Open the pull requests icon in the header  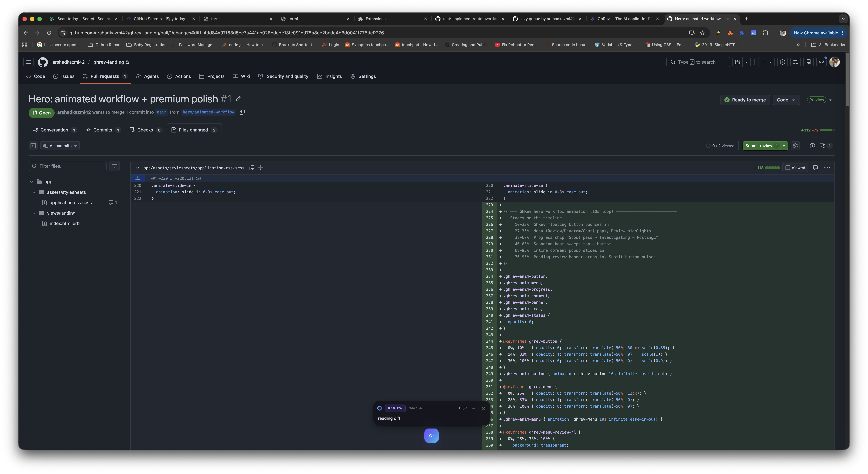point(796,62)
